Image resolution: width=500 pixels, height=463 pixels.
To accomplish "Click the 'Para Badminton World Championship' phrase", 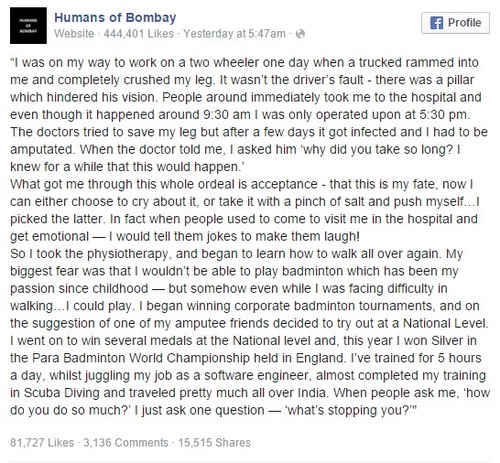I will point(141,358).
